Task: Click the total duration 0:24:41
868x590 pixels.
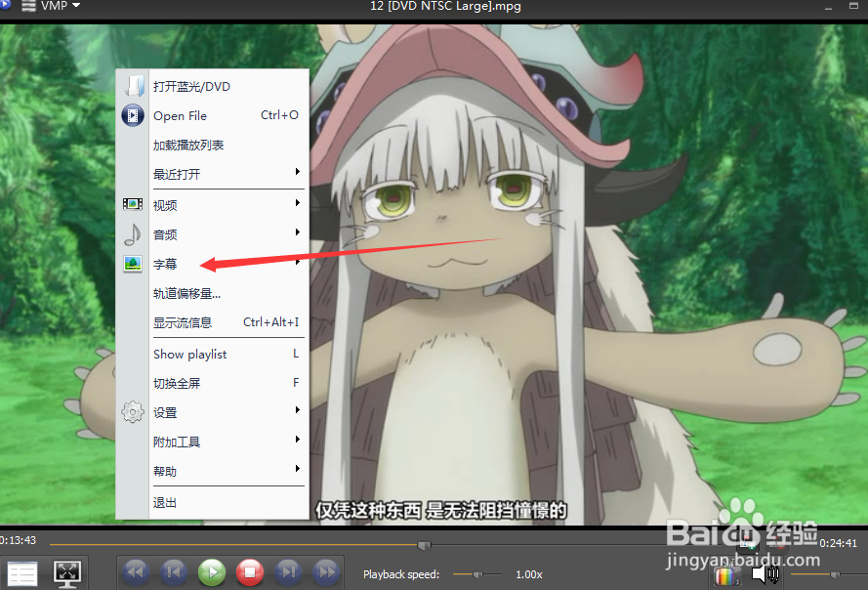Action: [x=838, y=543]
